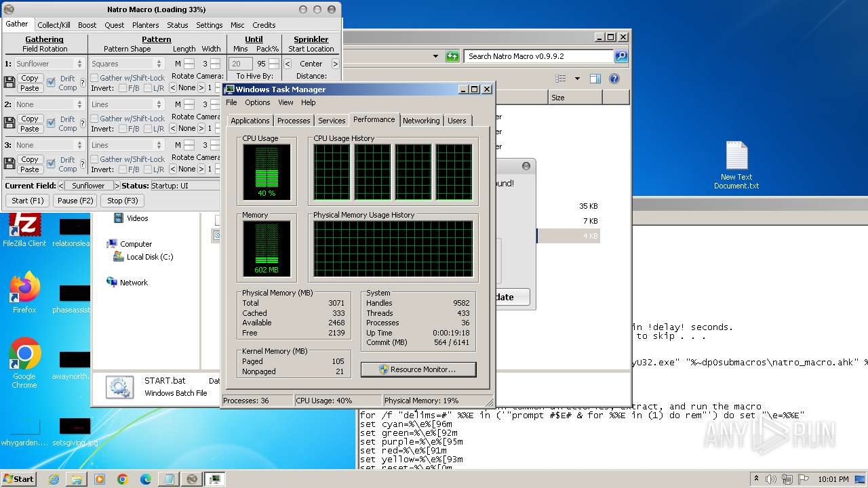Show hidden system tray icons
Image resolution: width=868 pixels, height=488 pixels.
point(756,479)
